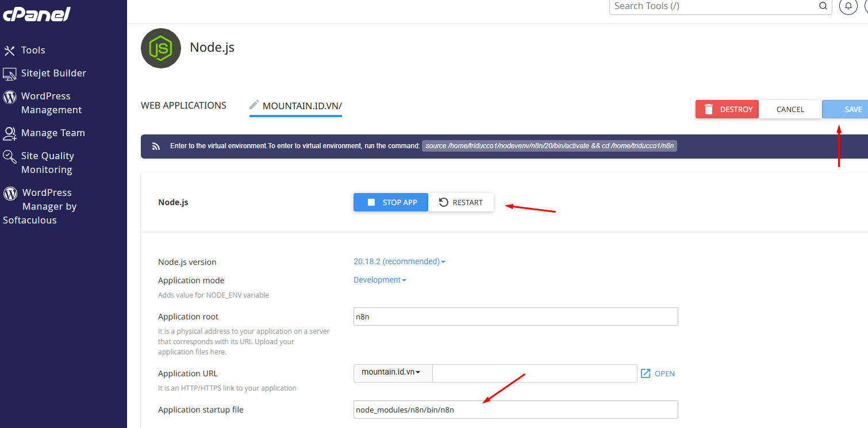This screenshot has width=868, height=428.
Task: Click the external link icon beside OPEN
Action: (646, 373)
